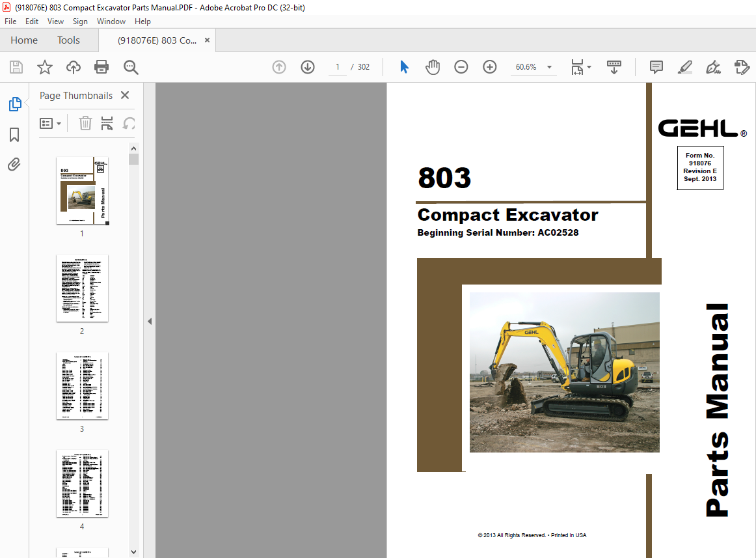
Task: Click the Save file icon
Action: coord(16,67)
